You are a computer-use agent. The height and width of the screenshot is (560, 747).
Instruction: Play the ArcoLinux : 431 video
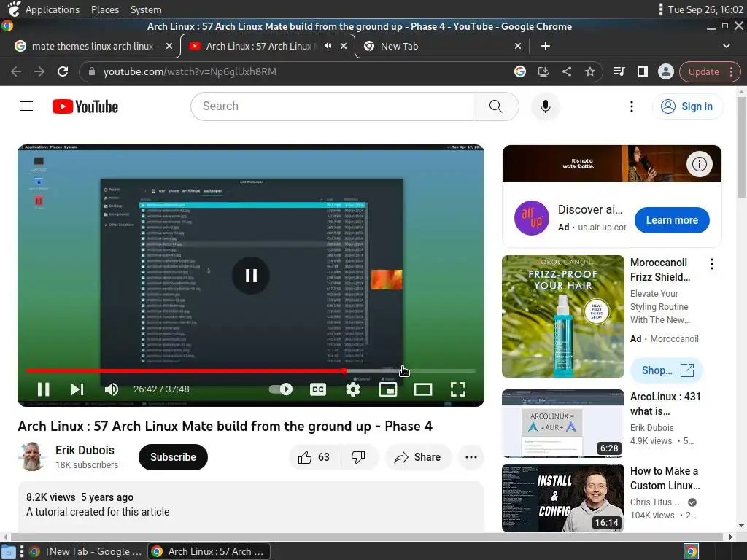[563, 424]
